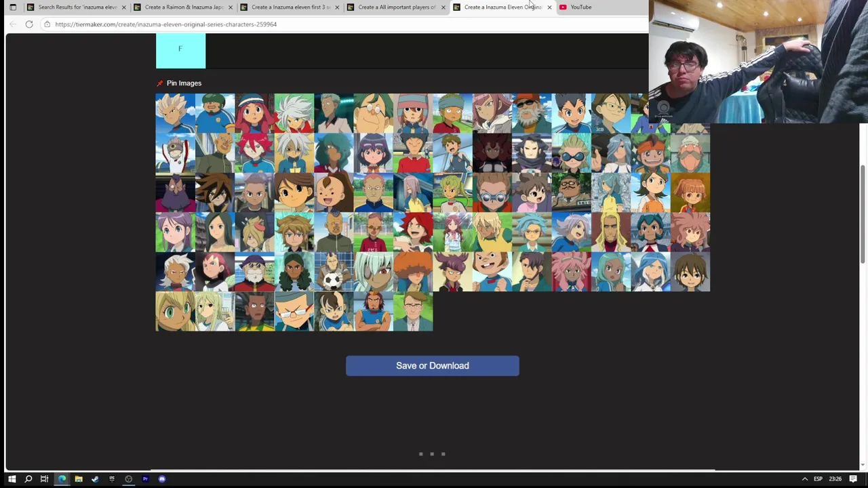Select the white-haired player with an eyepatch
The width and height of the screenshot is (868, 488).
coord(374,272)
